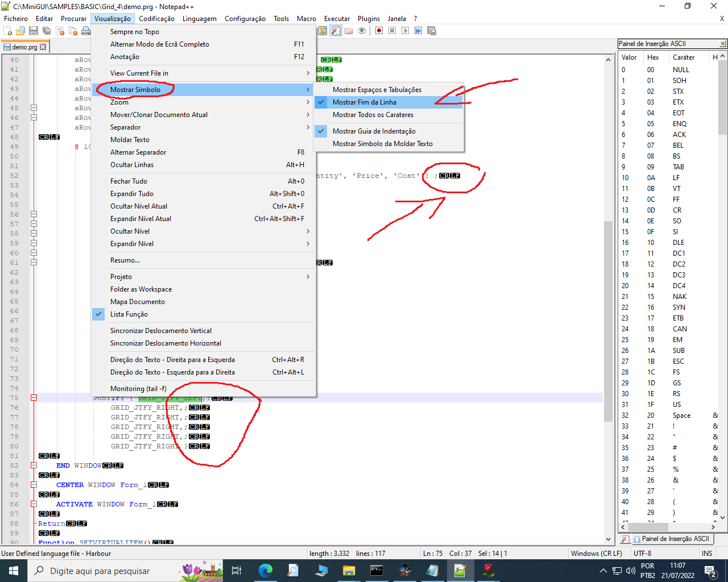Image resolution: width=728 pixels, height=582 pixels.
Task: Expand the Zoom submenu
Action: click(x=203, y=102)
